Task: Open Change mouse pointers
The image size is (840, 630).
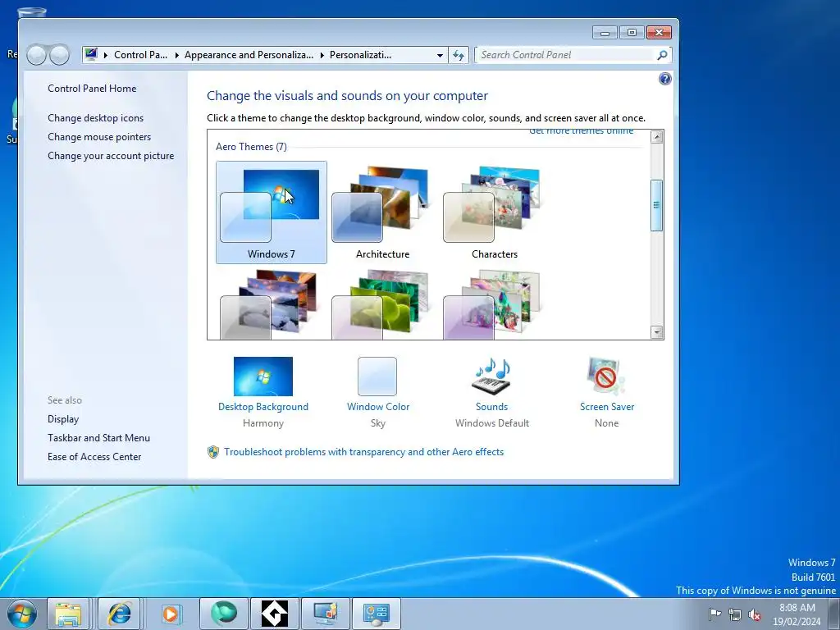Action: pos(99,137)
